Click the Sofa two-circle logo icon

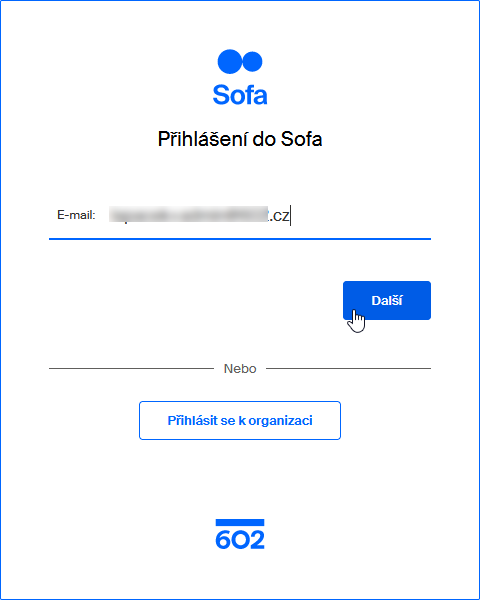tap(240, 61)
